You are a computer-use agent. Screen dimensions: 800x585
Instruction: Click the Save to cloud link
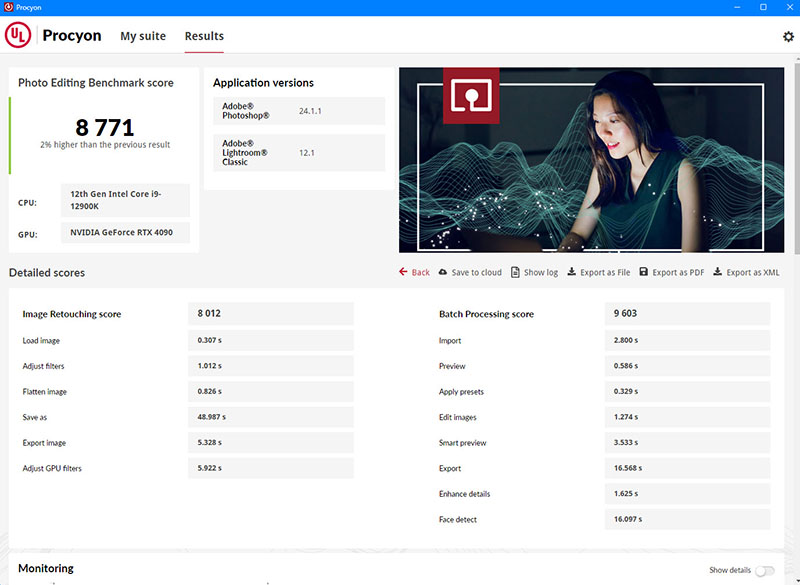tap(476, 272)
